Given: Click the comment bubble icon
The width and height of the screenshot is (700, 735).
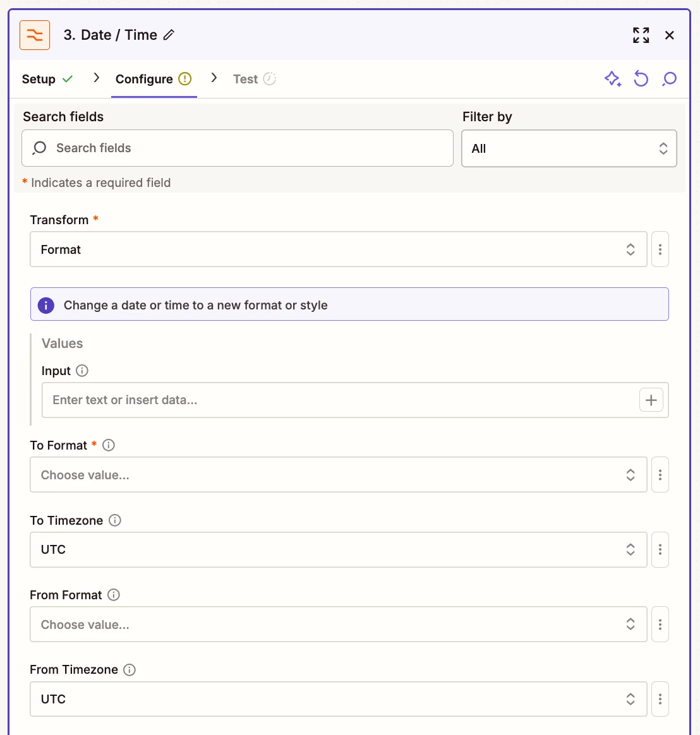Looking at the screenshot, I should click(670, 79).
